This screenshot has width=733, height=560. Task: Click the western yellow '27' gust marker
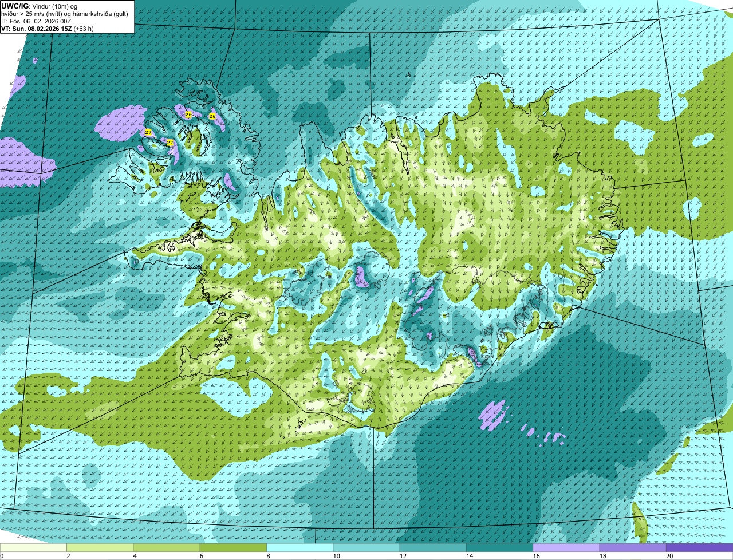pyautogui.click(x=148, y=132)
